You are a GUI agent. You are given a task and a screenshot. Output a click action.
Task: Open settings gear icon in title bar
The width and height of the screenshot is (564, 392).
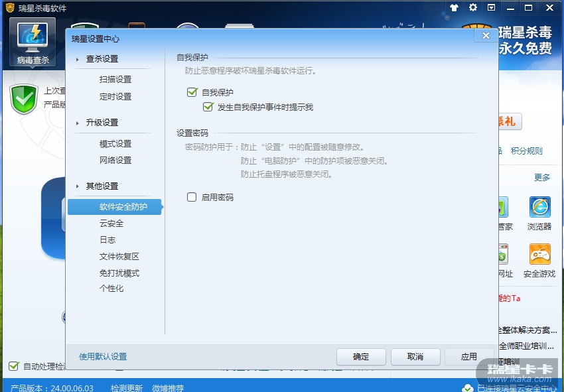473,7
